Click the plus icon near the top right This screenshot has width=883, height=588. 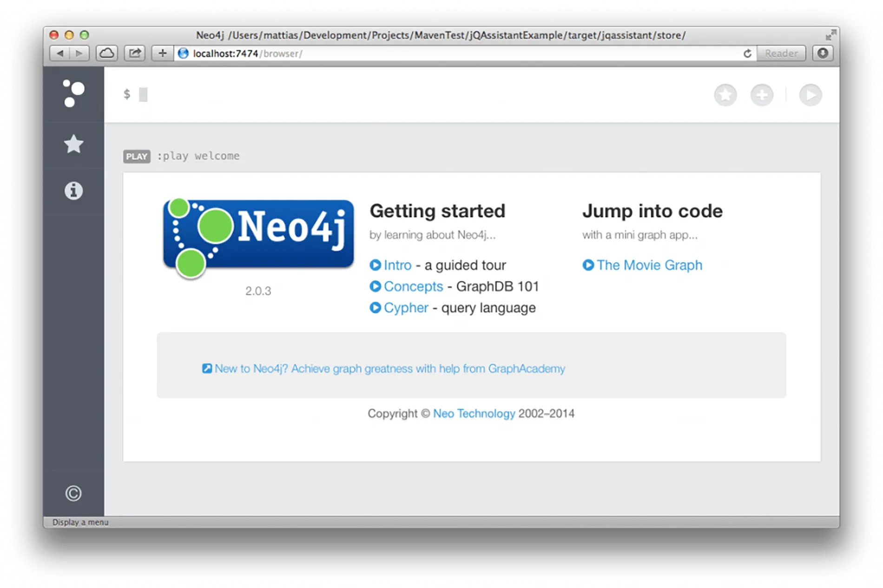point(762,95)
